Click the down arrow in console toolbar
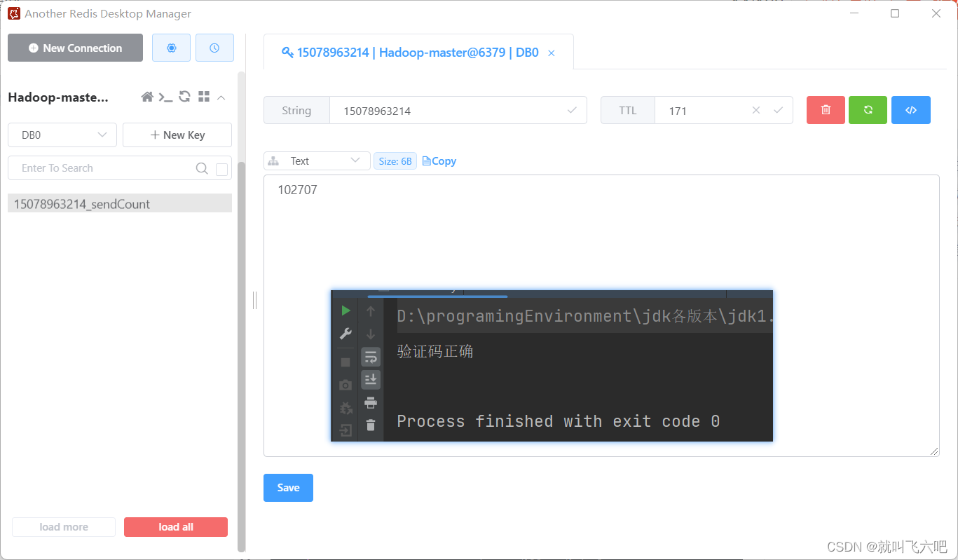 pos(371,334)
